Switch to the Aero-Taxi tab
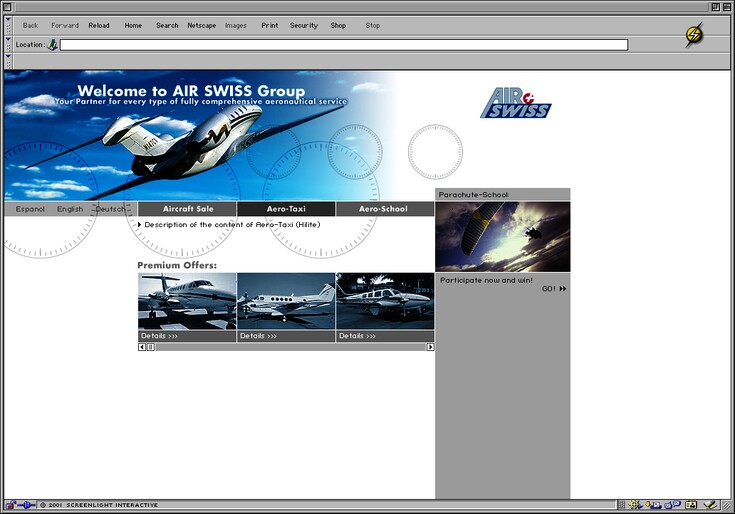The width and height of the screenshot is (735, 514). tap(286, 209)
